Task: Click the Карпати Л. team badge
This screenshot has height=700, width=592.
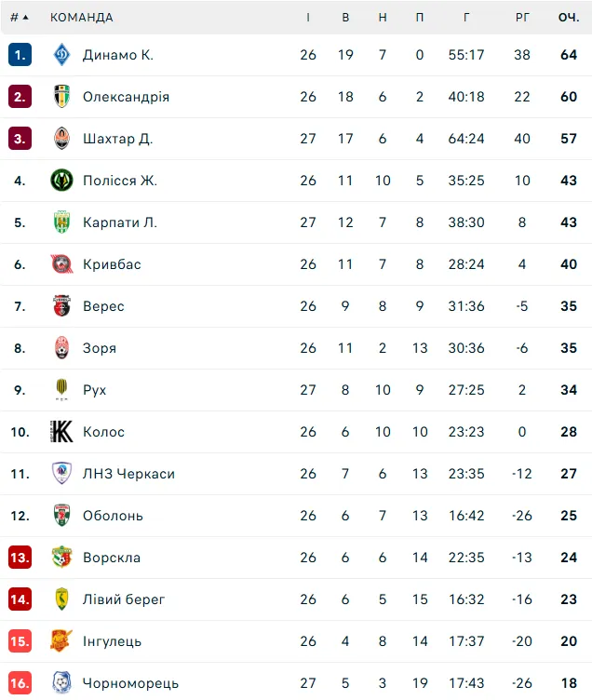Action: 61,222
